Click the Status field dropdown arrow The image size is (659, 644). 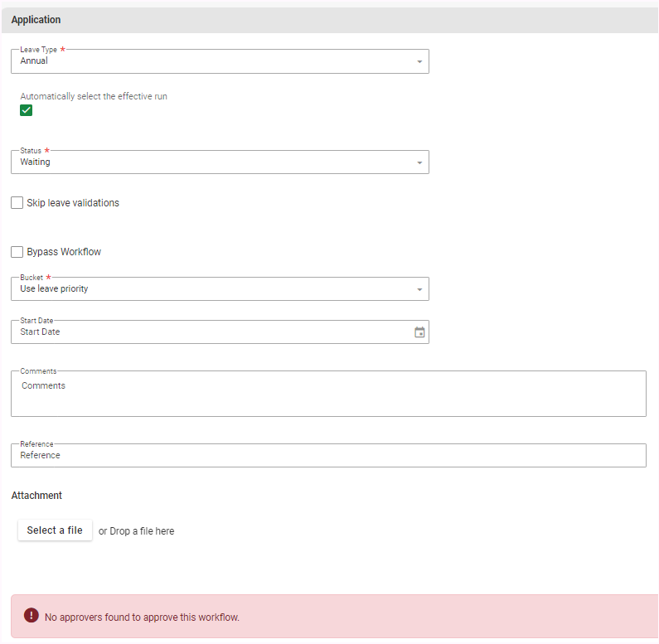(x=419, y=163)
